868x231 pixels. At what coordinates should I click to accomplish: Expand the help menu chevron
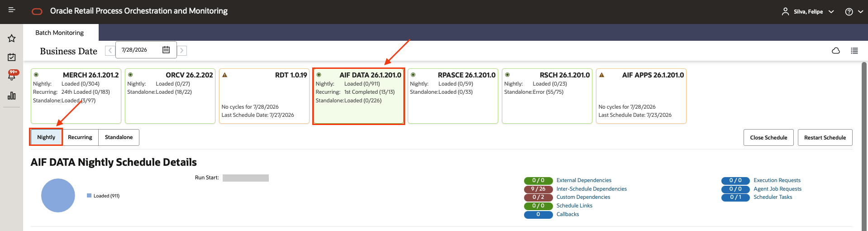(860, 12)
